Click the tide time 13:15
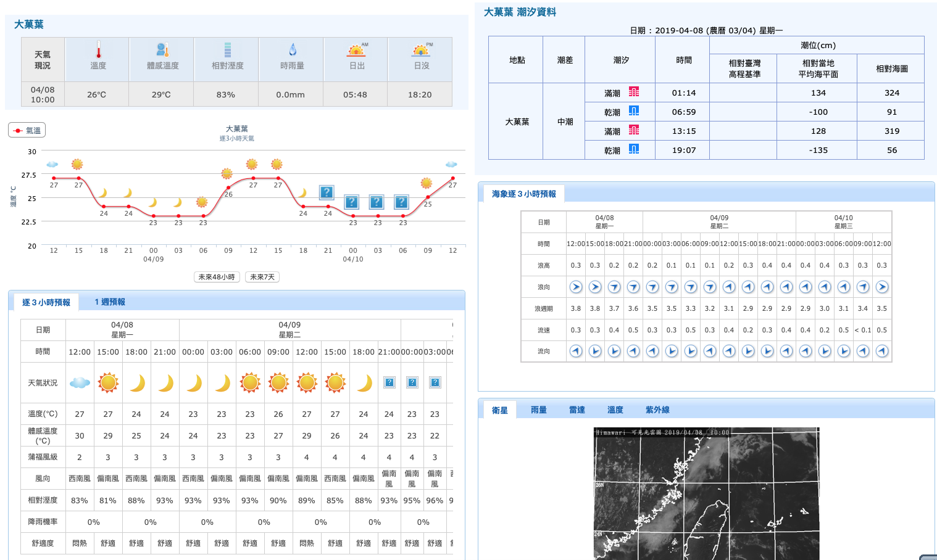The height and width of the screenshot is (560, 937). [684, 131]
